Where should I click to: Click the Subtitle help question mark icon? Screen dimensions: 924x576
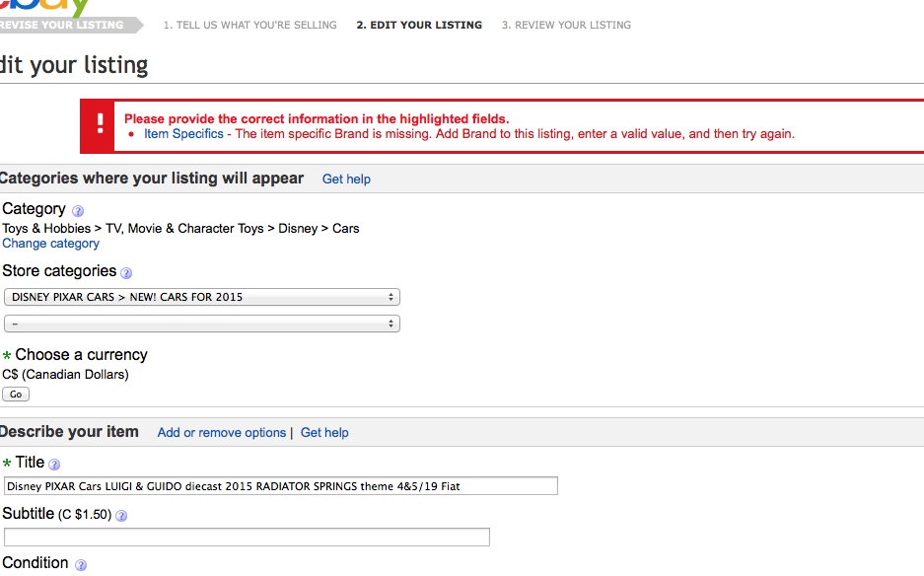121,516
